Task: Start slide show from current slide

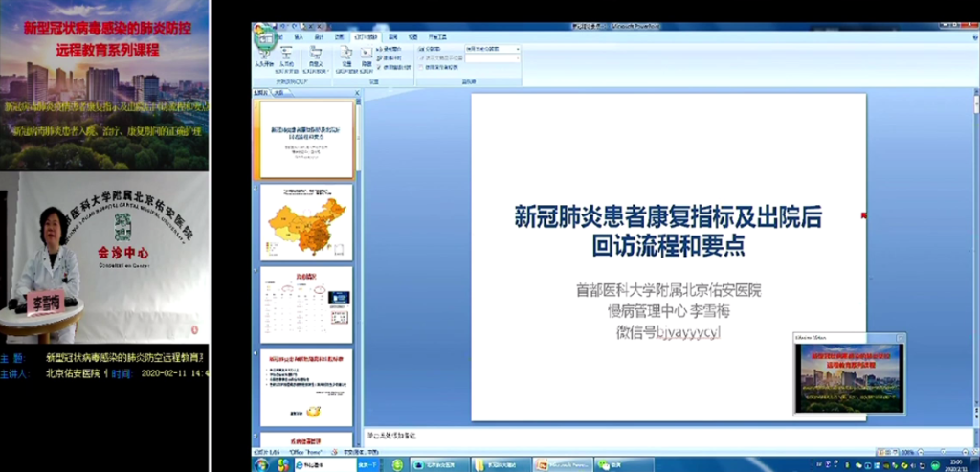Action: [286, 58]
